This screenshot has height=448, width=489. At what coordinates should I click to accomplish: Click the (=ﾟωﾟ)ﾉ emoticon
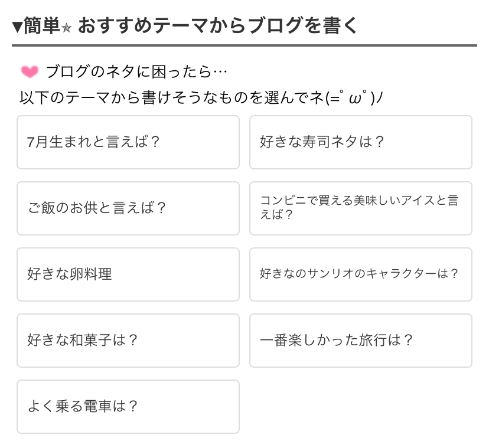pyautogui.click(x=356, y=97)
